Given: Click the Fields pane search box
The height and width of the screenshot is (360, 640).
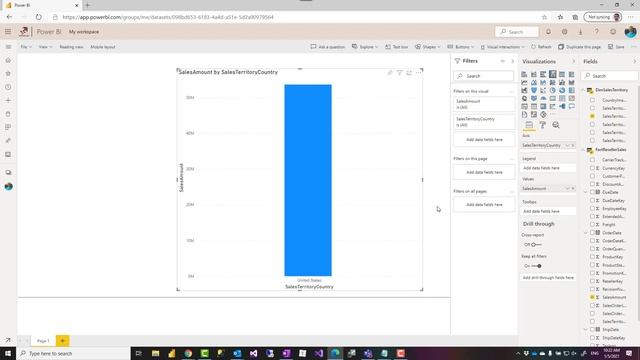Looking at the screenshot, I should point(609,76).
